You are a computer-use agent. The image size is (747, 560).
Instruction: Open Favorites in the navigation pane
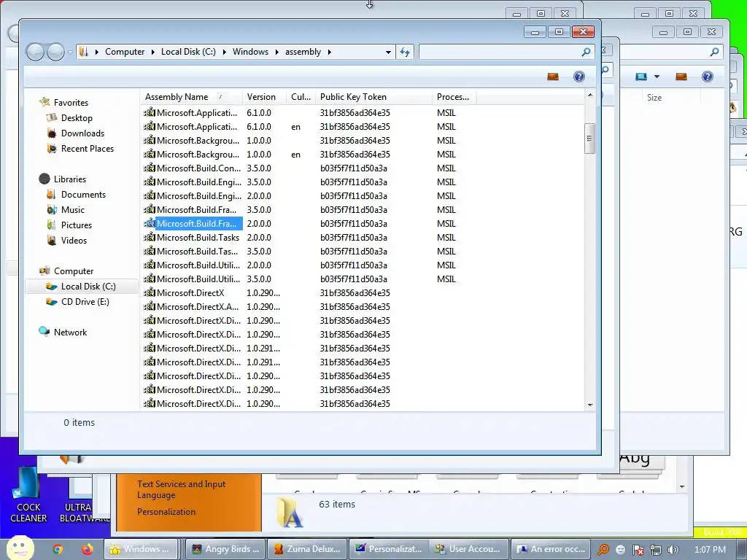coord(71,103)
